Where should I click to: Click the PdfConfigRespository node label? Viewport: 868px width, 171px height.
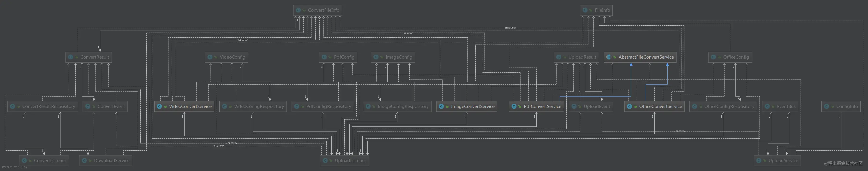point(329,107)
